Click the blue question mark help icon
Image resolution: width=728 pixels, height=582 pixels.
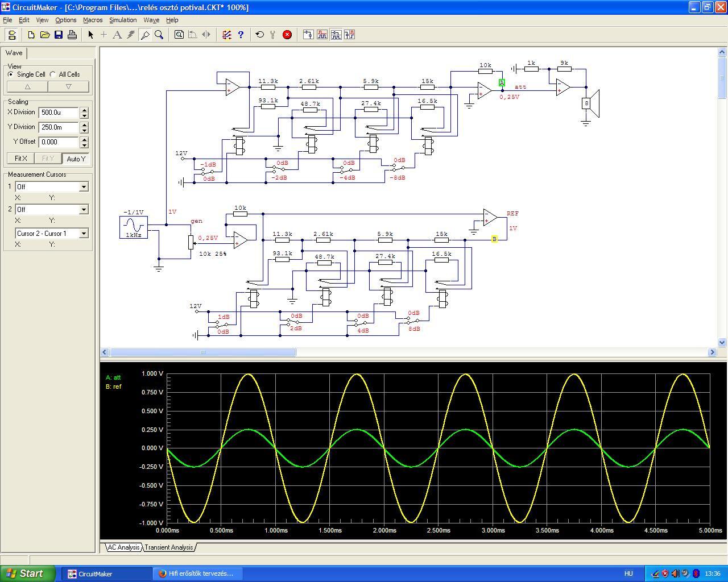(241, 35)
